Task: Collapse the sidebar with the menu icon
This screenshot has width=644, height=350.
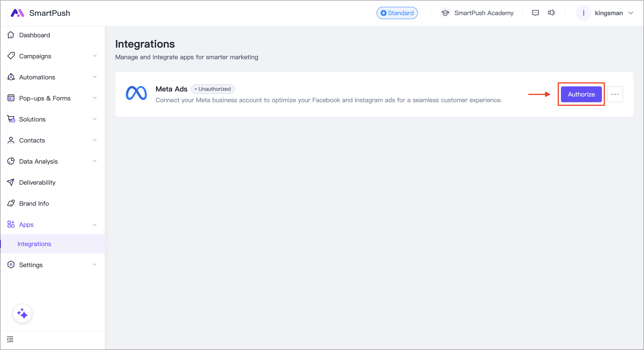Action: pos(10,339)
